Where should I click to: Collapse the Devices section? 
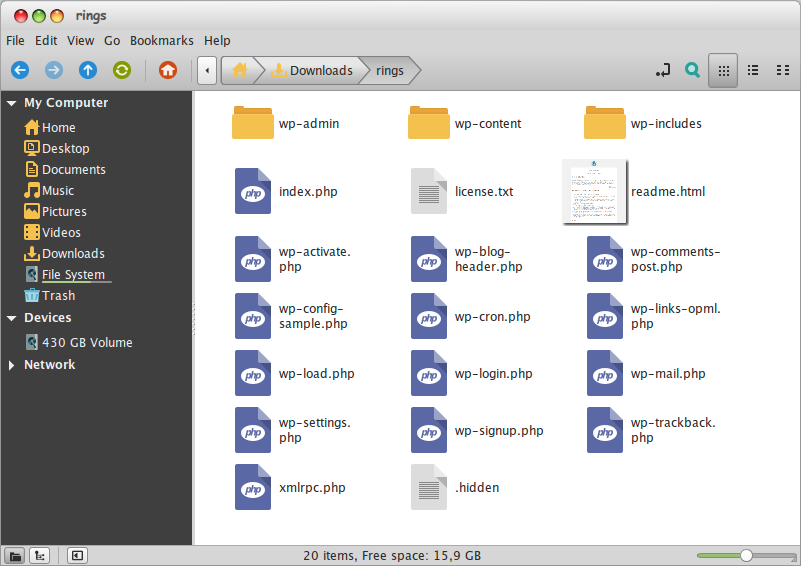(x=11, y=318)
